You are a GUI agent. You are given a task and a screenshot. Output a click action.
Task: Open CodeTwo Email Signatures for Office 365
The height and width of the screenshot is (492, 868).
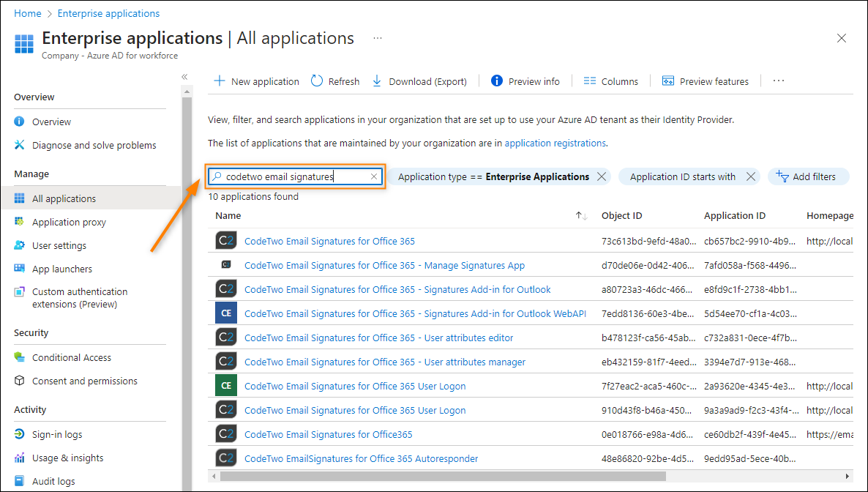point(329,240)
